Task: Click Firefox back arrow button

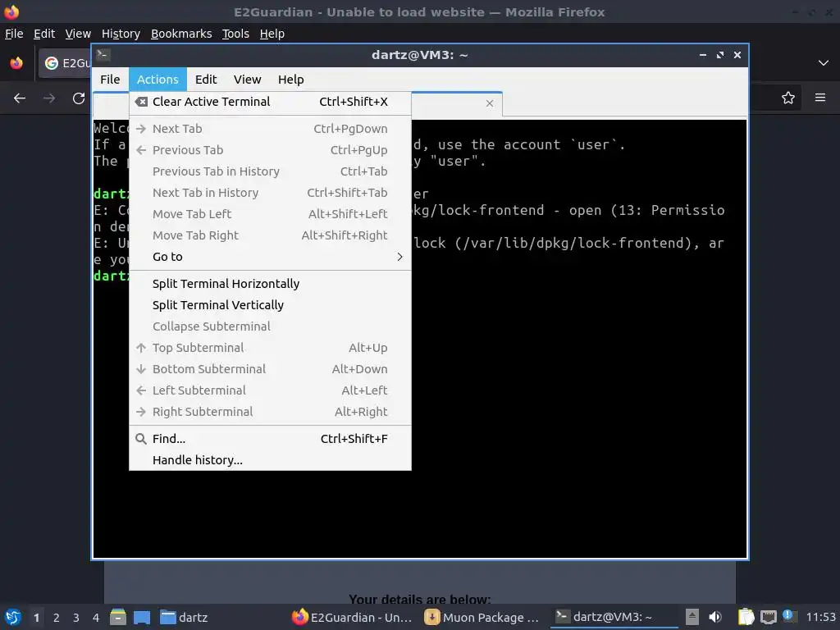Action: coord(20,98)
